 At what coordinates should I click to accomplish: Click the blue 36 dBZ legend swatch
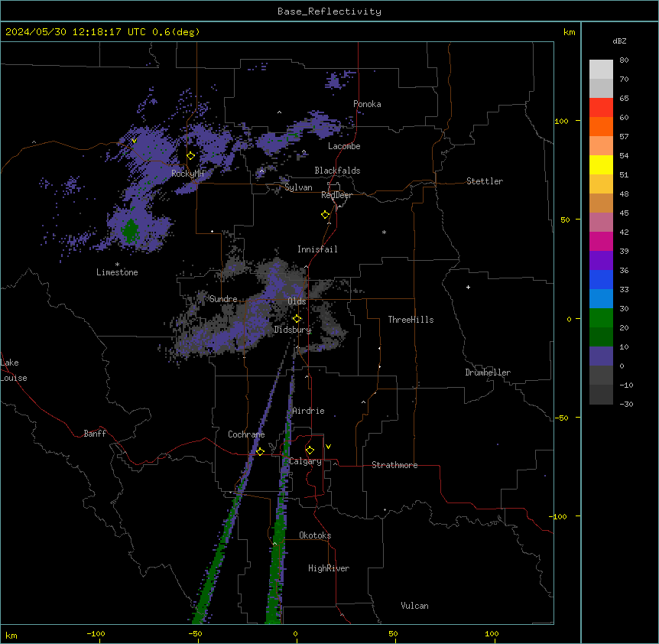coord(601,279)
